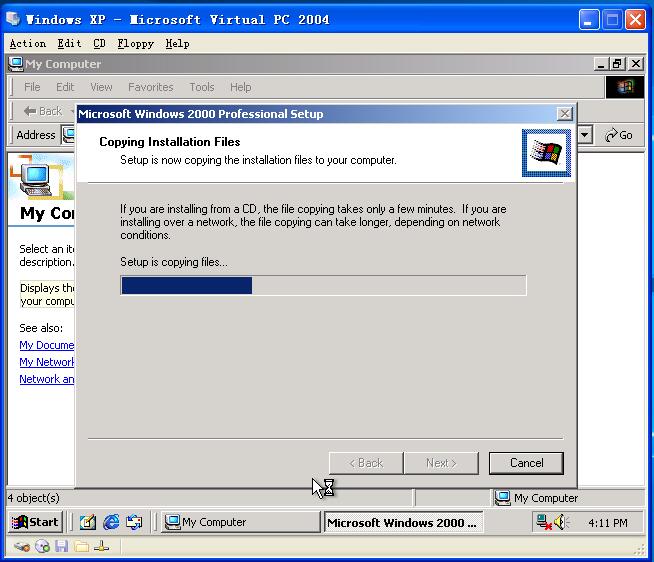Image resolution: width=654 pixels, height=562 pixels.
Task: Click the volume speaker tray icon
Action: pos(561,522)
